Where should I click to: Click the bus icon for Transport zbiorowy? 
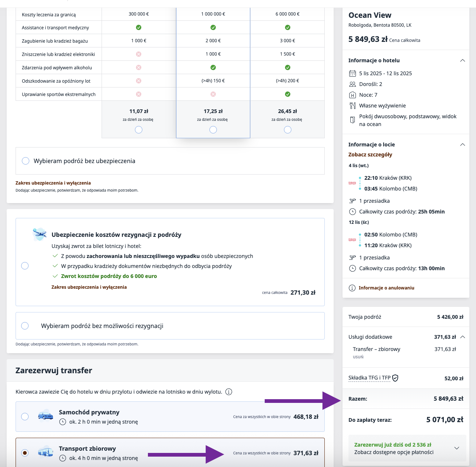(x=46, y=452)
